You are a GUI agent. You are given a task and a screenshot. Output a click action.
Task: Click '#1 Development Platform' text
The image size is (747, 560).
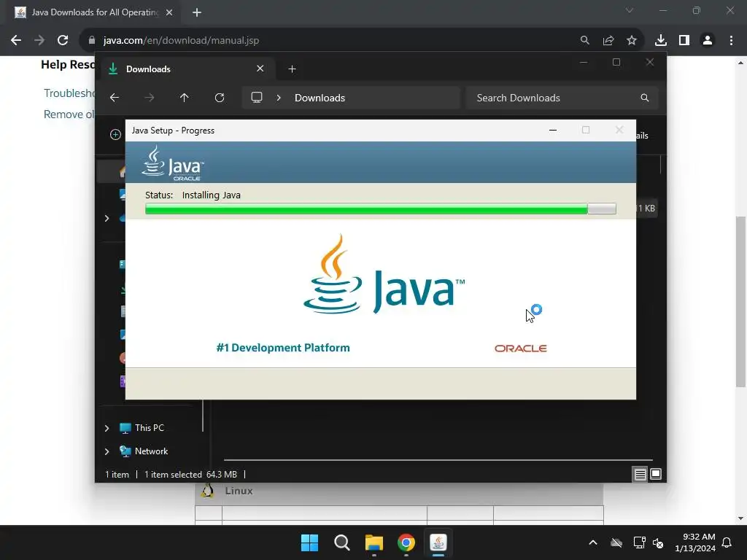pyautogui.click(x=283, y=348)
